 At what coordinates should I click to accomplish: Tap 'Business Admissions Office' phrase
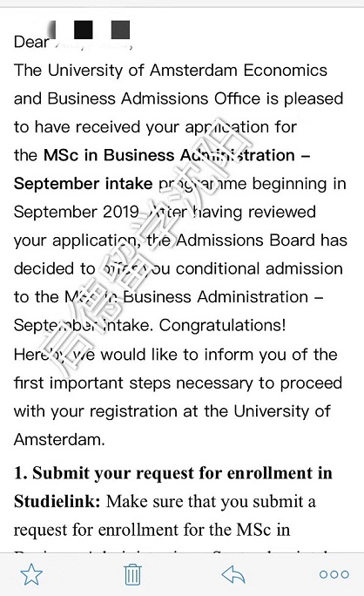point(154,98)
